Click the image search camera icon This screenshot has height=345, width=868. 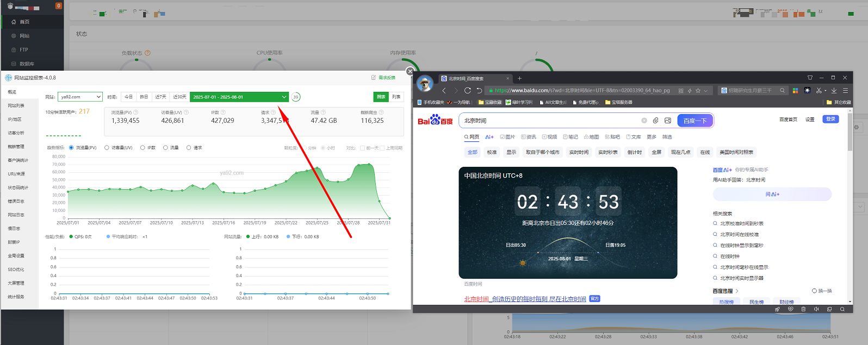[668, 121]
